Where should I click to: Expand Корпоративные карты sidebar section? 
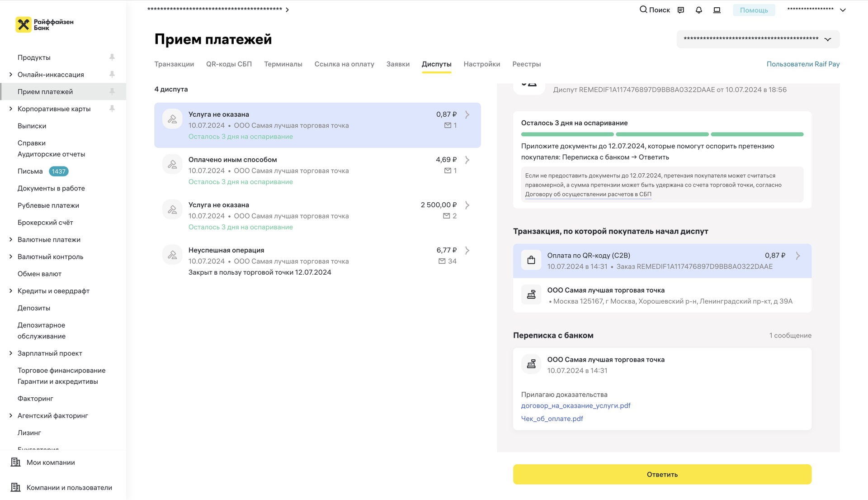(11, 109)
